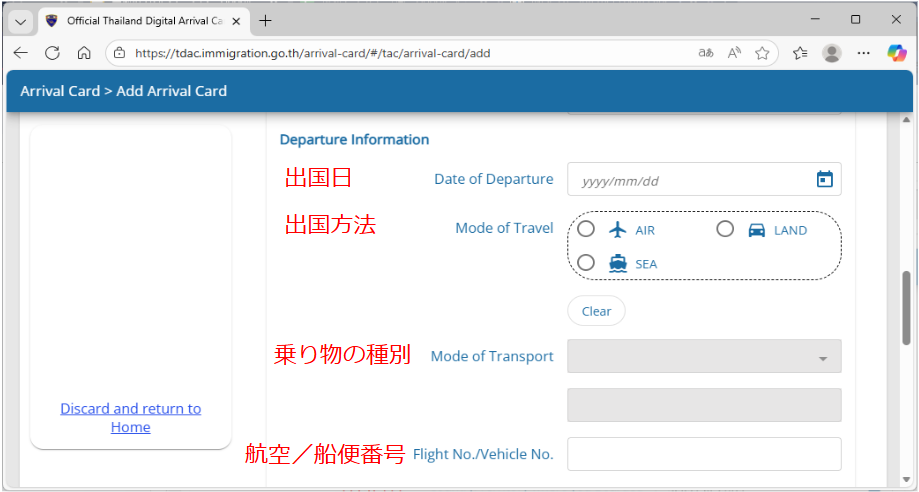Select the AIR travel mode radio

click(587, 229)
